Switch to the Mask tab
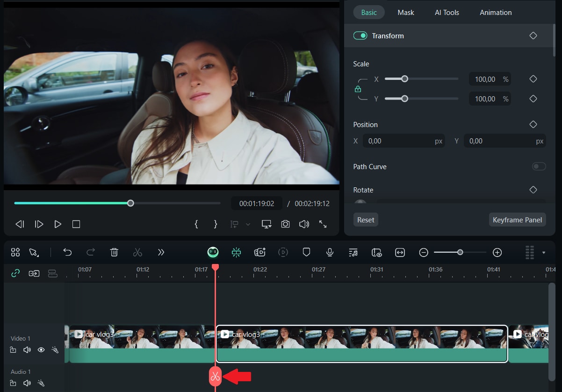 click(405, 13)
